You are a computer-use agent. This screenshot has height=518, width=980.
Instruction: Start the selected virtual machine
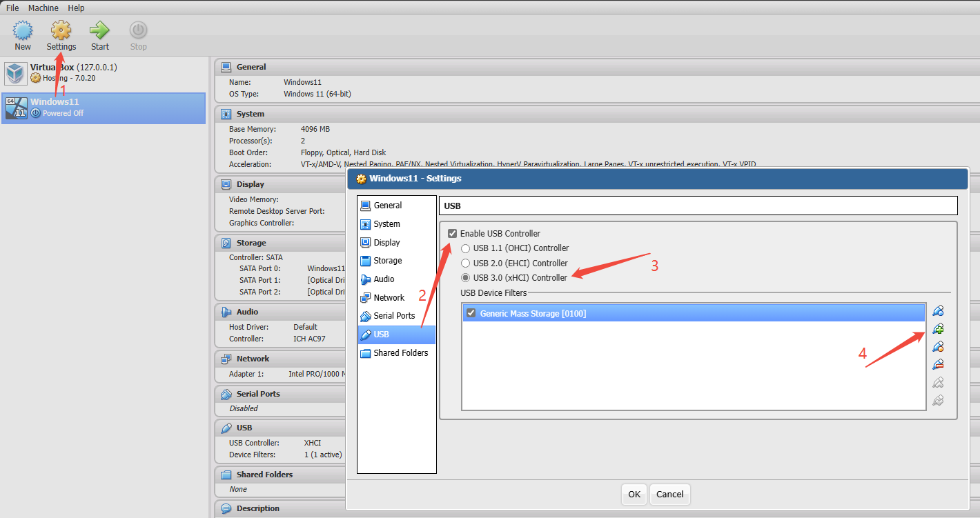(100, 36)
